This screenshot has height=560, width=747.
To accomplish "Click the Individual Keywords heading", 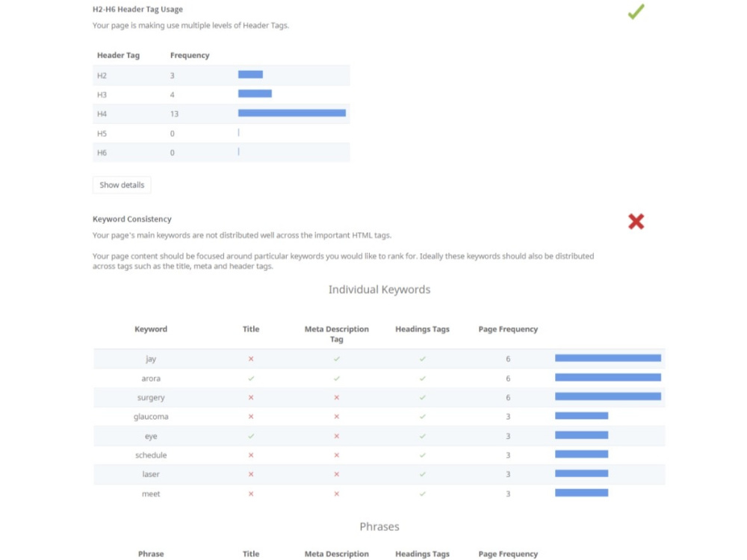I will [x=379, y=290].
